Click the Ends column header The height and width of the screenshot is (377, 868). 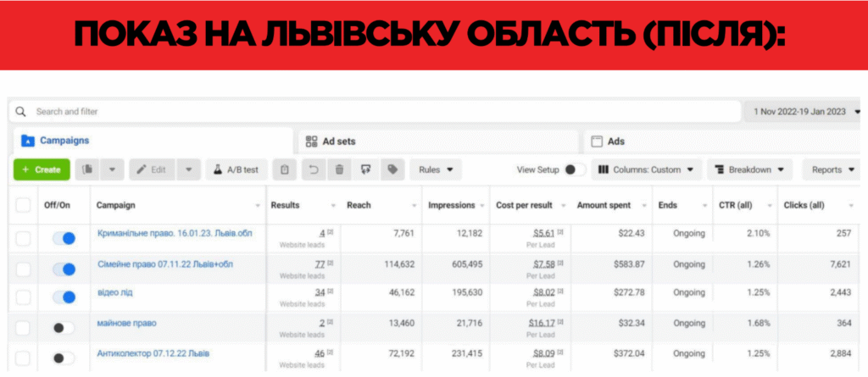click(x=668, y=205)
